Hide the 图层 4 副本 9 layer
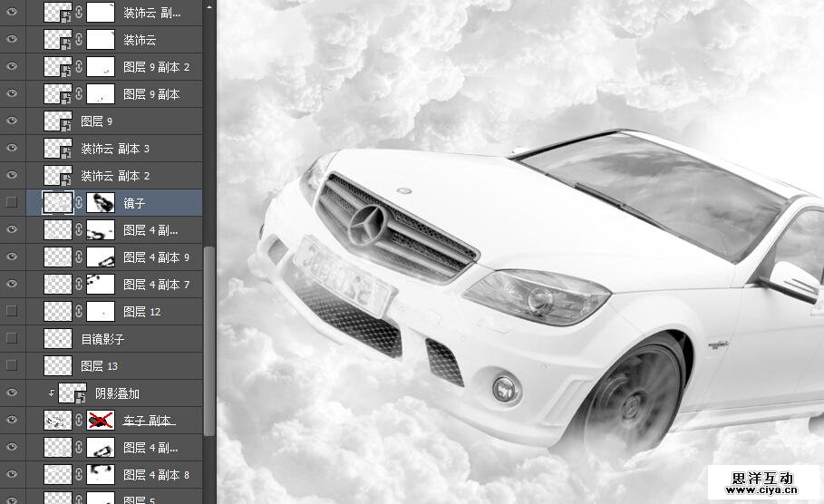Viewport: 824px width, 504px height. [12, 257]
